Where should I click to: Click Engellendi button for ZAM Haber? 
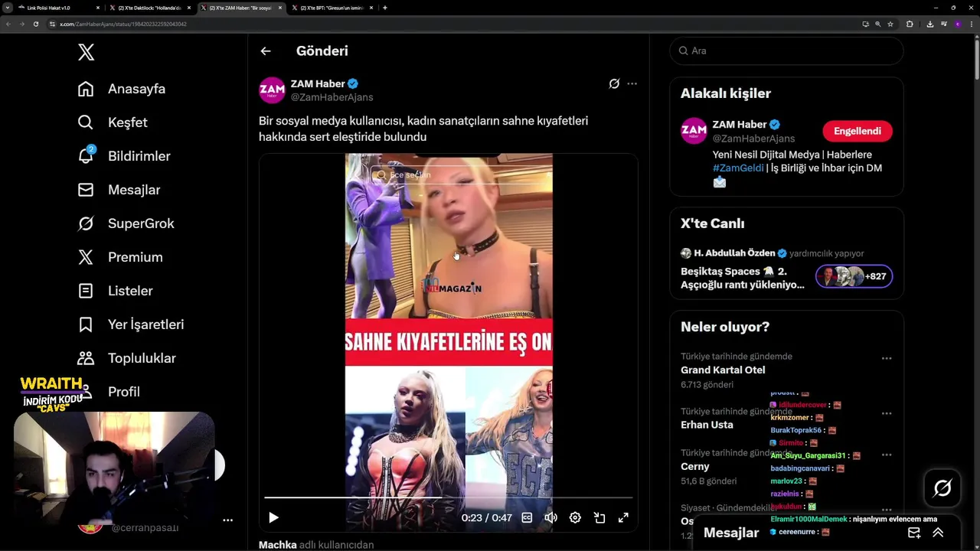pos(857,131)
